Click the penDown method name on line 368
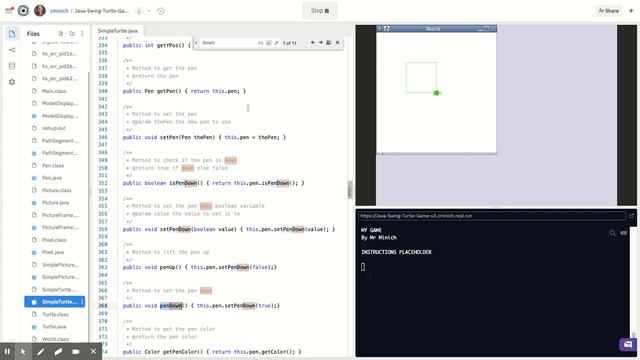The height and width of the screenshot is (360, 640). click(x=171, y=305)
